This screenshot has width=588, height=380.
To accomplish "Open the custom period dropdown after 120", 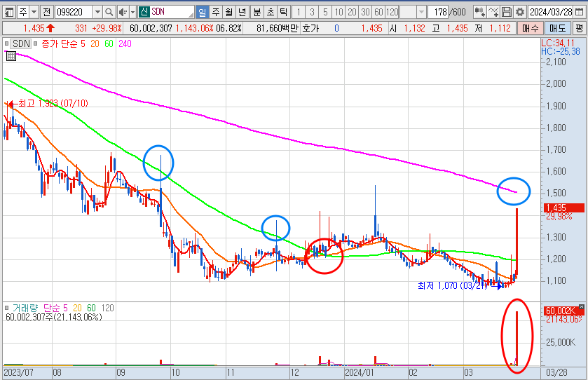I will (421, 12).
